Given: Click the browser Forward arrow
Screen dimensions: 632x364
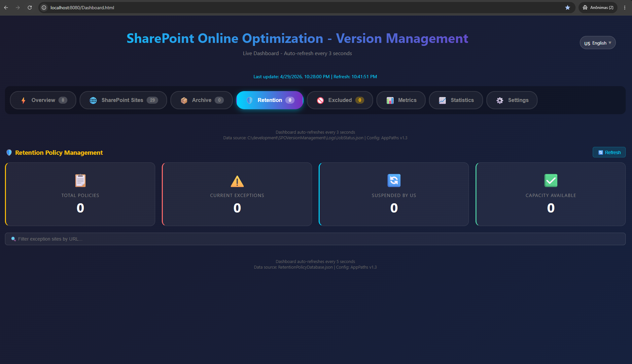Looking at the screenshot, I should pyautogui.click(x=18, y=8).
